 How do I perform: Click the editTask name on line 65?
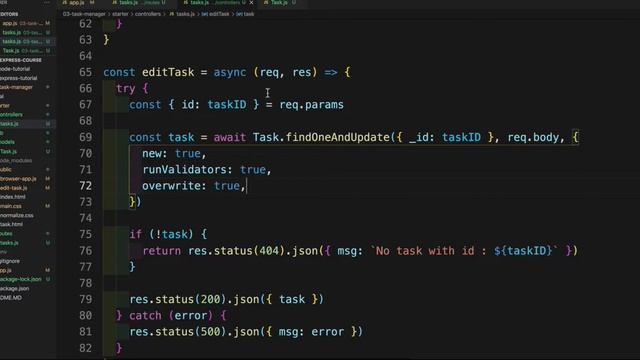pyautogui.click(x=168, y=72)
